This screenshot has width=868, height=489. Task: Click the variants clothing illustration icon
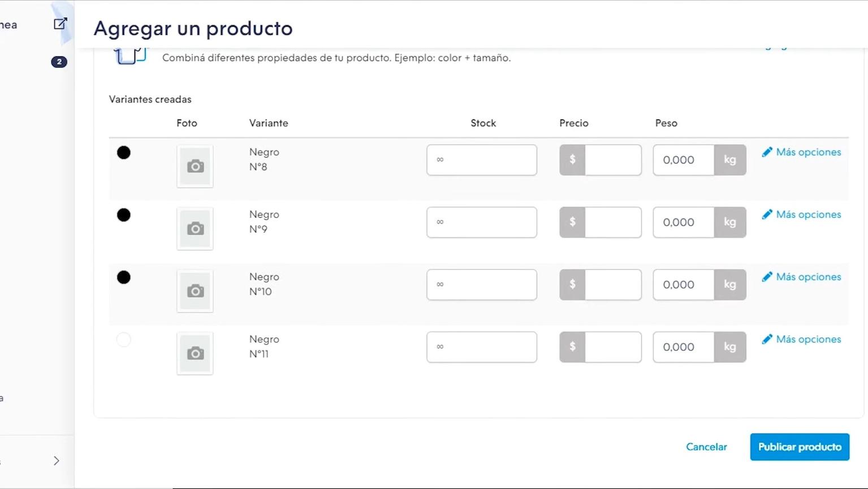(130, 57)
